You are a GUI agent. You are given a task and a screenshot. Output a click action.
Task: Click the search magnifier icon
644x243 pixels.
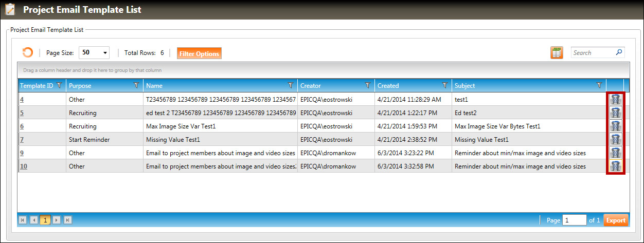click(x=619, y=52)
